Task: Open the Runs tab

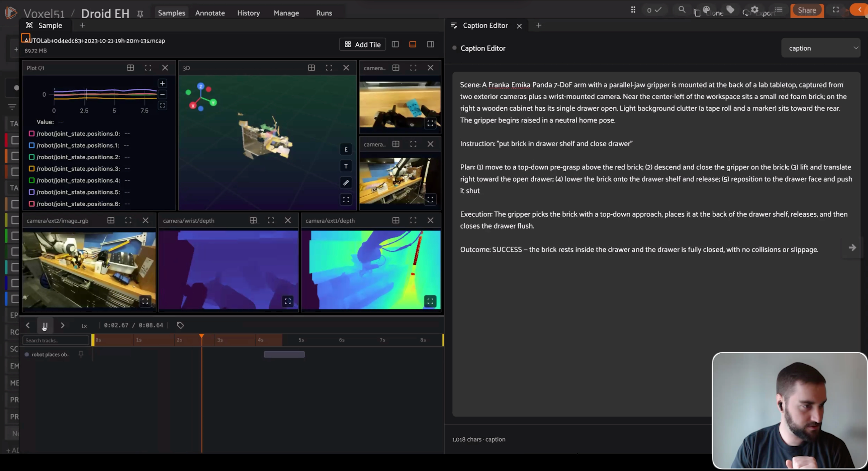Action: click(x=324, y=13)
